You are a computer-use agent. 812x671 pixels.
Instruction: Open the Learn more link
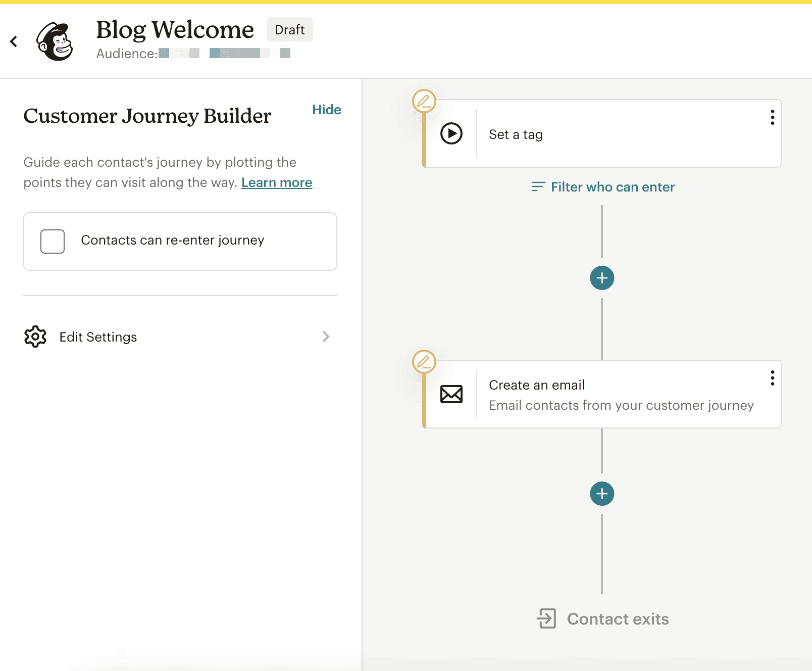point(277,182)
